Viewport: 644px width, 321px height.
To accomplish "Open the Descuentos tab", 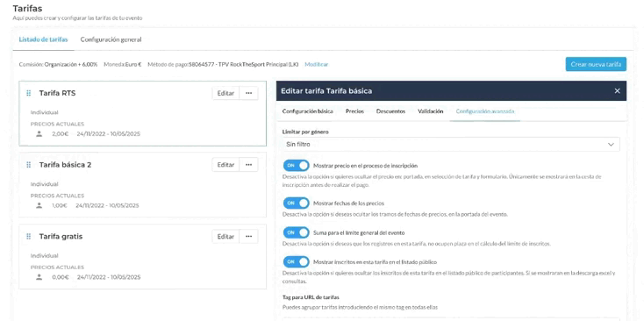I will click(390, 111).
